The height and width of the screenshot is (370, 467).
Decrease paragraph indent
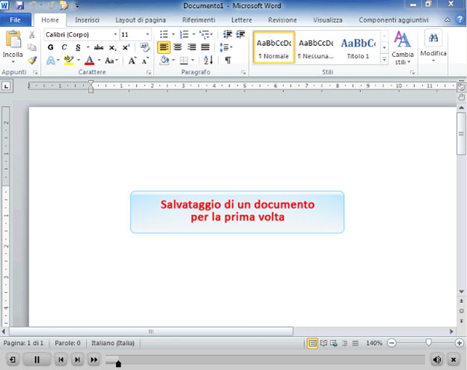227,34
